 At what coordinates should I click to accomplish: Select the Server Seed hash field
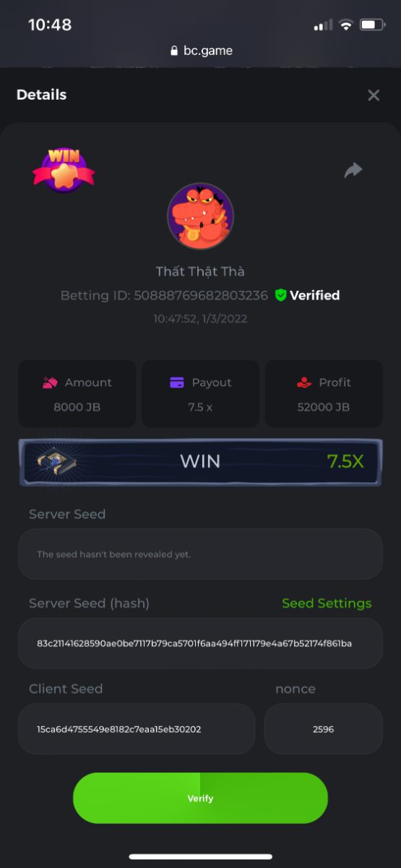coord(200,643)
